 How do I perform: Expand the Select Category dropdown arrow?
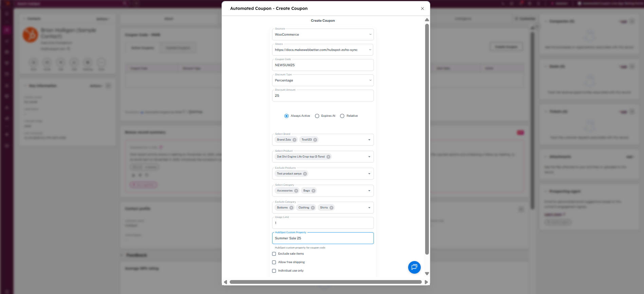pos(369,191)
